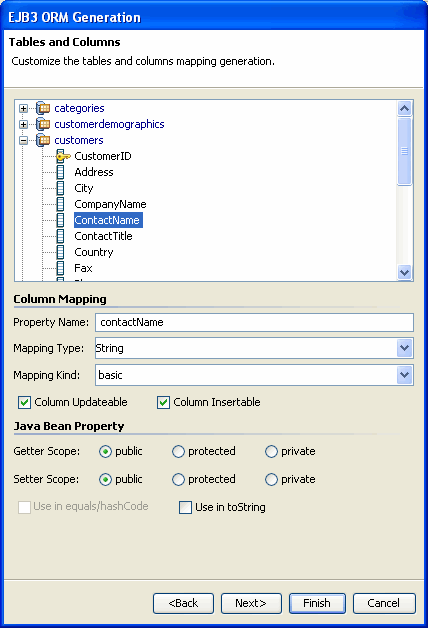Set Setter Scope to private

[x=271, y=479]
